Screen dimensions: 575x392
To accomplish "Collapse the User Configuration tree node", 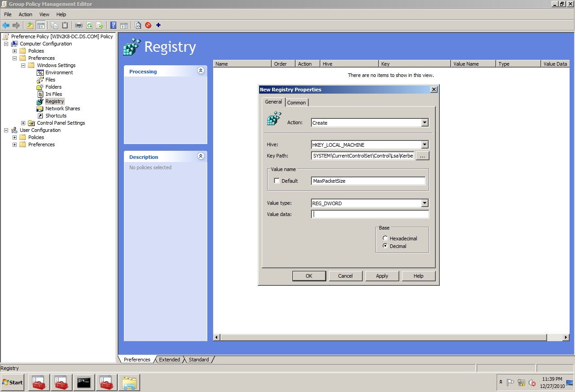I will [x=6, y=130].
